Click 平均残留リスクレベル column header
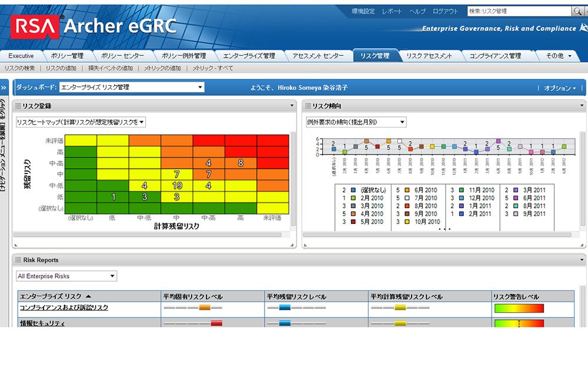588x368 pixels. click(316, 296)
